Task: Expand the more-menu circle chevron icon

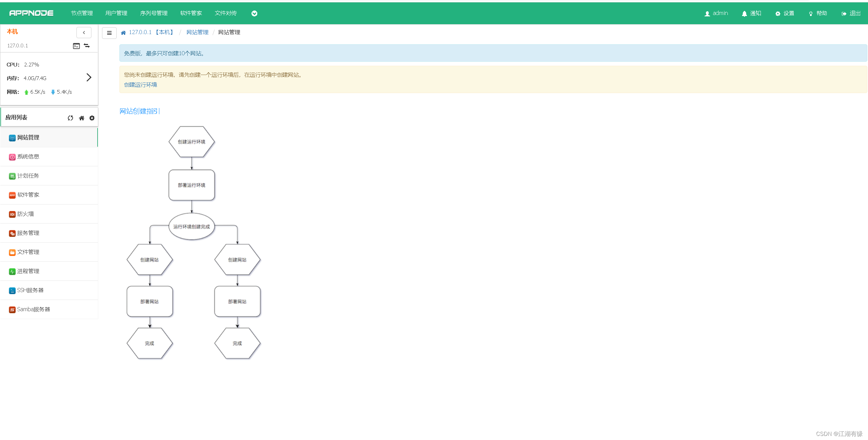Action: coord(254,13)
